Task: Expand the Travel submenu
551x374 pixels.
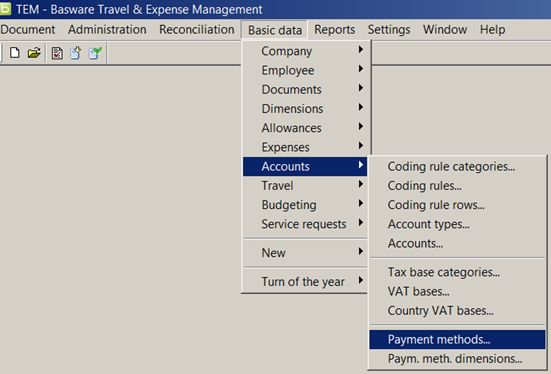Action: [x=305, y=186]
